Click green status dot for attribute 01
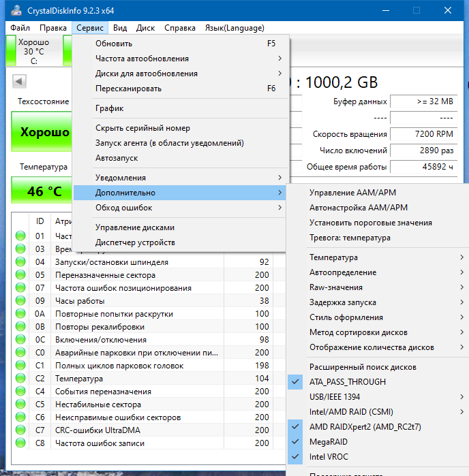 [20, 236]
